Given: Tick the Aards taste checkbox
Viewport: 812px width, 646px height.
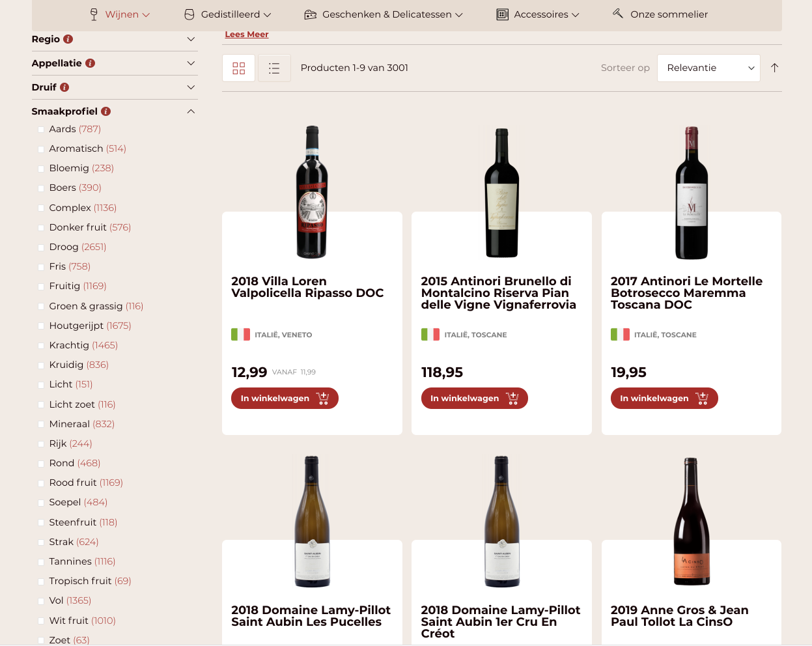Looking at the screenshot, I should (x=42, y=130).
